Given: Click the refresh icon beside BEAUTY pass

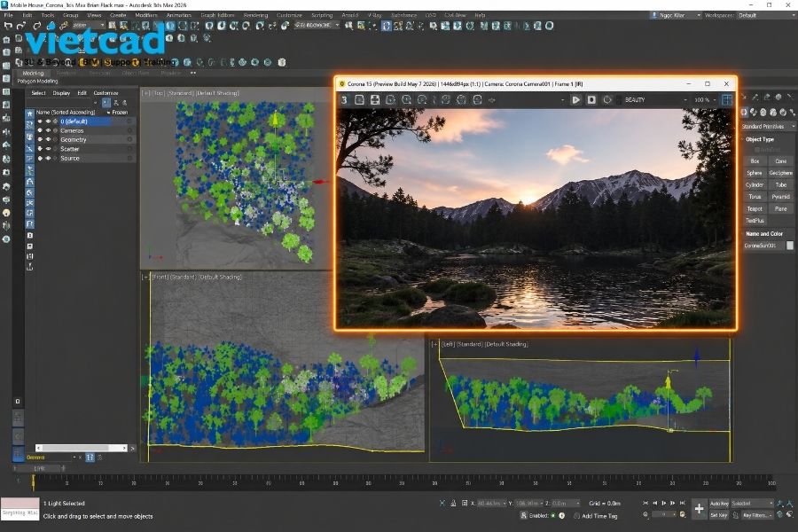Looking at the screenshot, I should coord(607,100).
